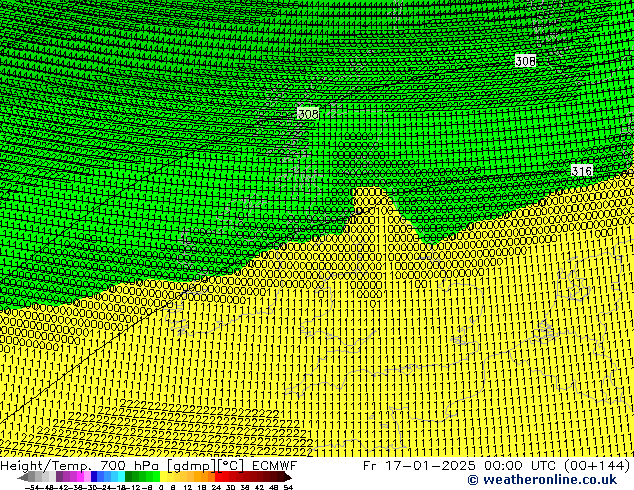
Task: Click the 54 value under the color scale
Action: coord(288,488)
